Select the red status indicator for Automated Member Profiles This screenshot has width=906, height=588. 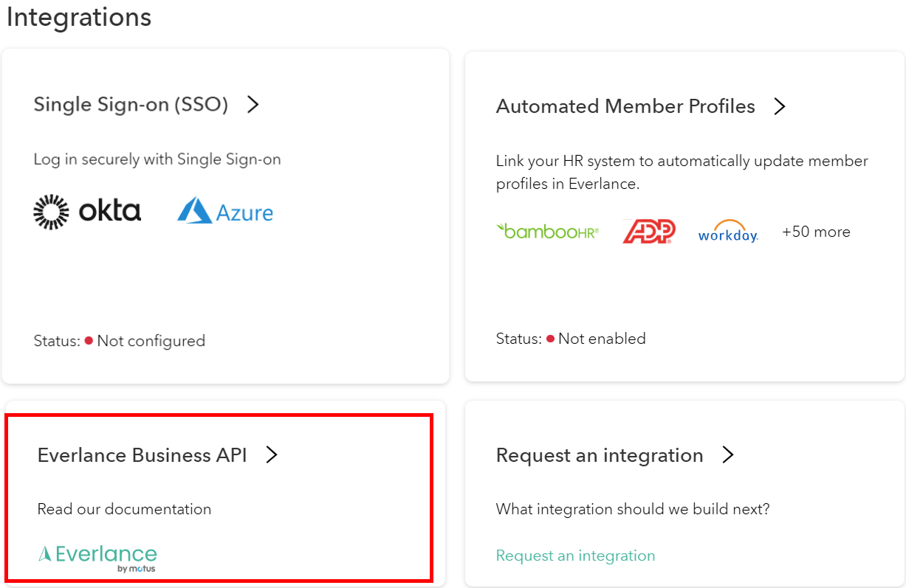550,339
